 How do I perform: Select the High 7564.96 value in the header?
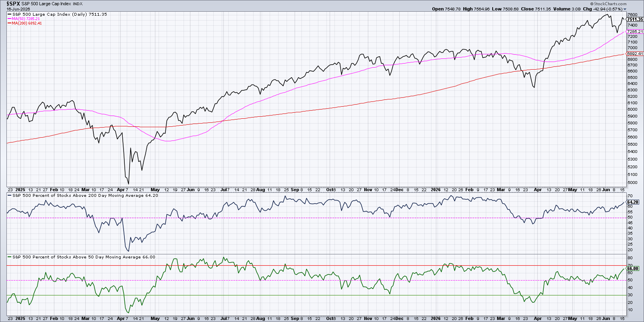tap(476, 9)
